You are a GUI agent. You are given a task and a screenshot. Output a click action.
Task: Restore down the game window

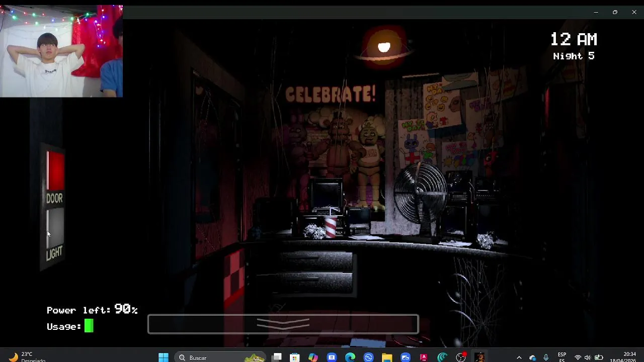click(x=615, y=12)
